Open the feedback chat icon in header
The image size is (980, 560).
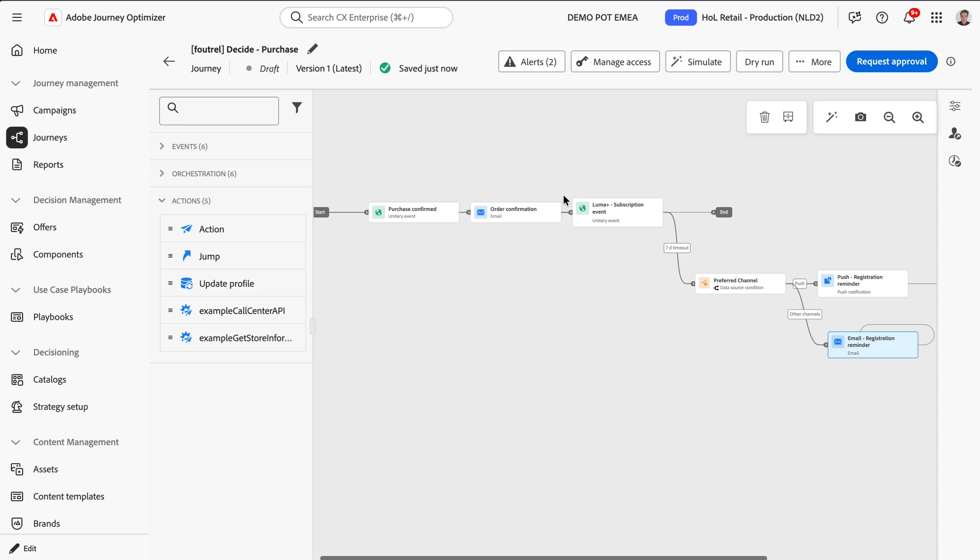854,17
